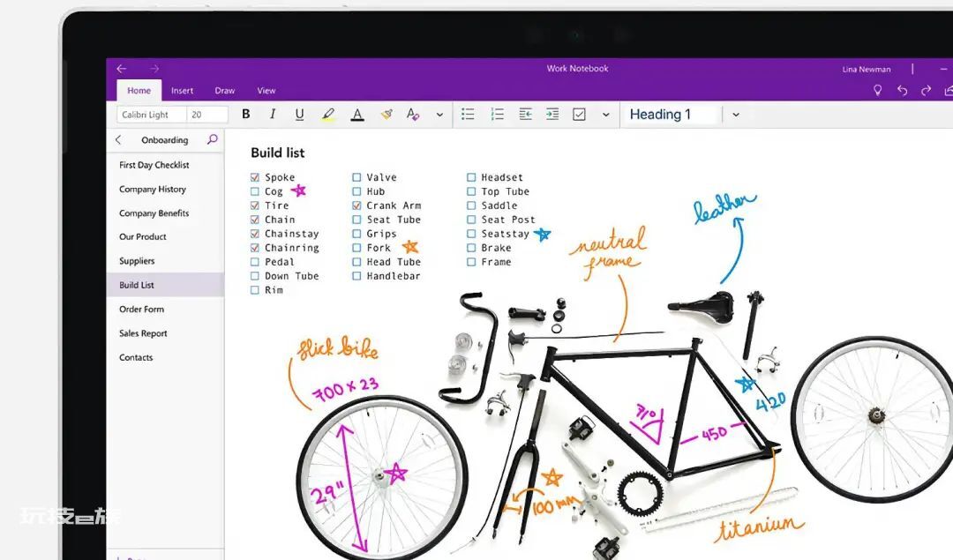Screen dimensions: 953x560
Task: Toggle Bold formatting
Action: 246,114
